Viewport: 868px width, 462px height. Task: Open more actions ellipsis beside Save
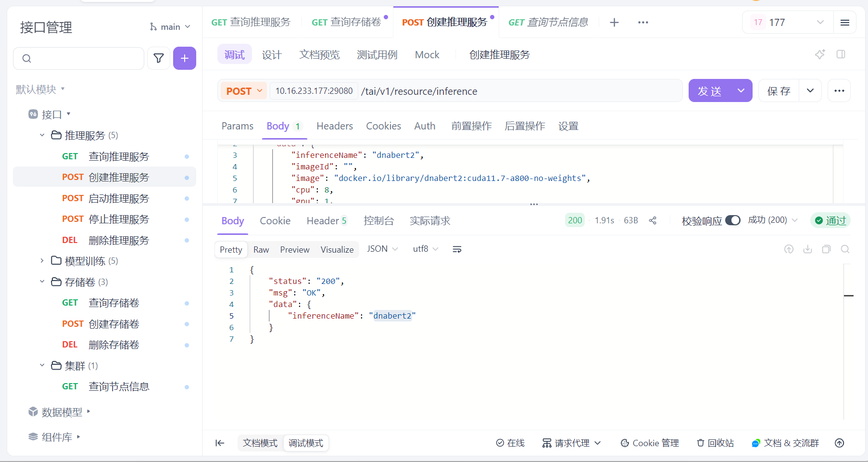839,90
